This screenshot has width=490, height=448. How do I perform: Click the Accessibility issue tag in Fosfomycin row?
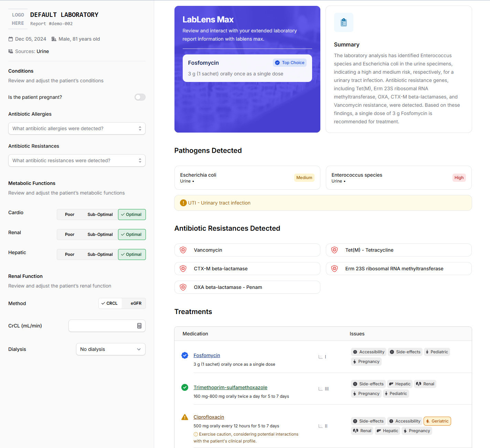click(369, 352)
